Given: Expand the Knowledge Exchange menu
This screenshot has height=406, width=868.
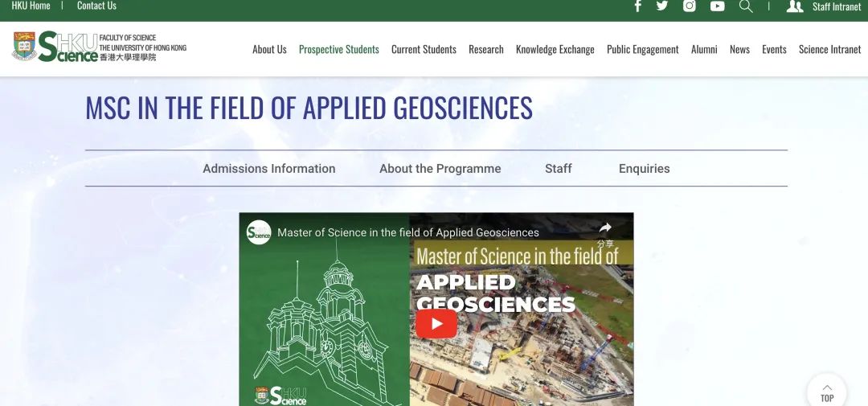Looking at the screenshot, I should coord(555,50).
